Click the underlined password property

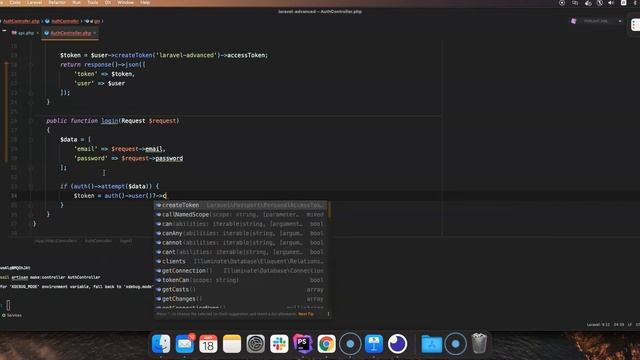[169, 158]
